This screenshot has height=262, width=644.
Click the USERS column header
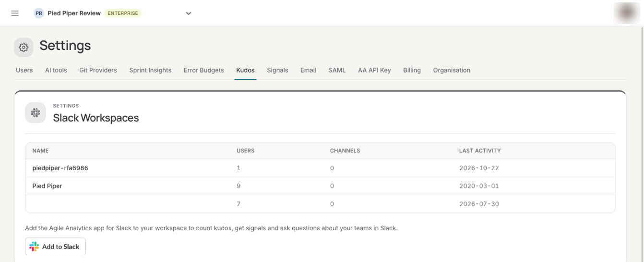[245, 150]
